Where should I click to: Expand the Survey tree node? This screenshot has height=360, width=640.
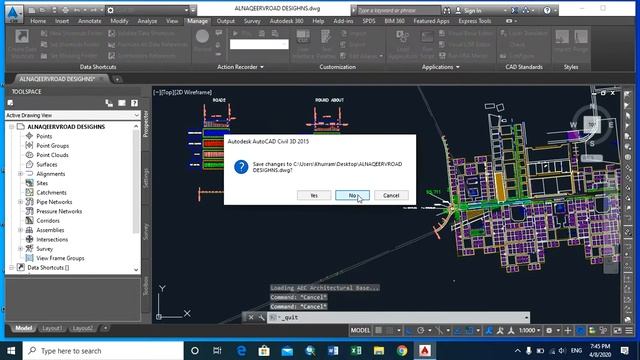tap(20, 249)
